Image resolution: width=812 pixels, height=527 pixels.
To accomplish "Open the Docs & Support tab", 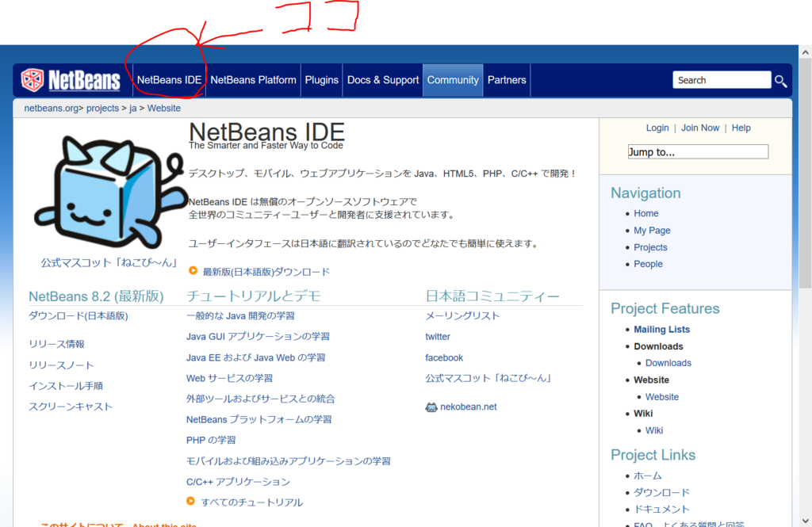I will 383,80.
